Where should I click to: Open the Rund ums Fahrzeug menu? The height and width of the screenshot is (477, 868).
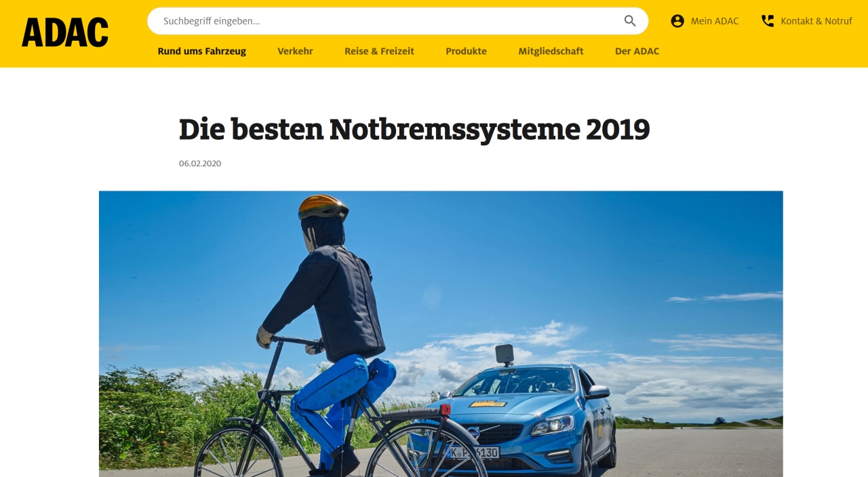pos(202,51)
